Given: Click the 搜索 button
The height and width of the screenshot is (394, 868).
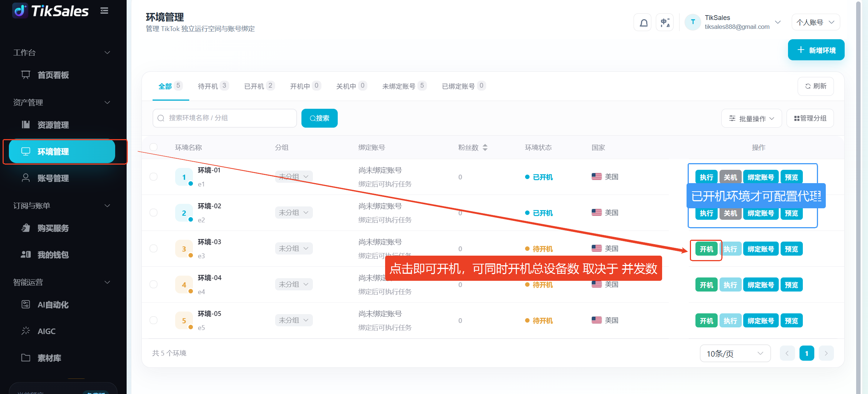Looking at the screenshot, I should coord(320,118).
